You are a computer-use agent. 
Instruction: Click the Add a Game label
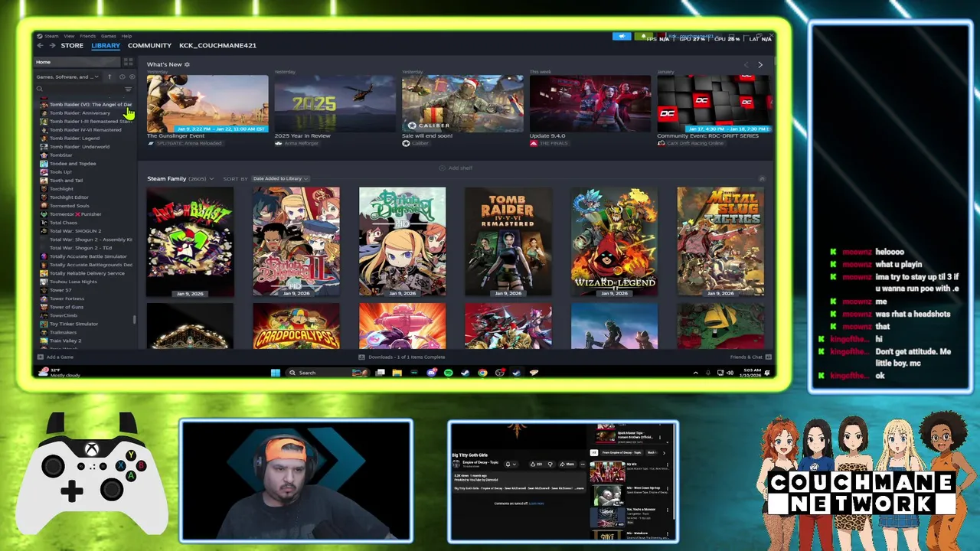[60, 357]
